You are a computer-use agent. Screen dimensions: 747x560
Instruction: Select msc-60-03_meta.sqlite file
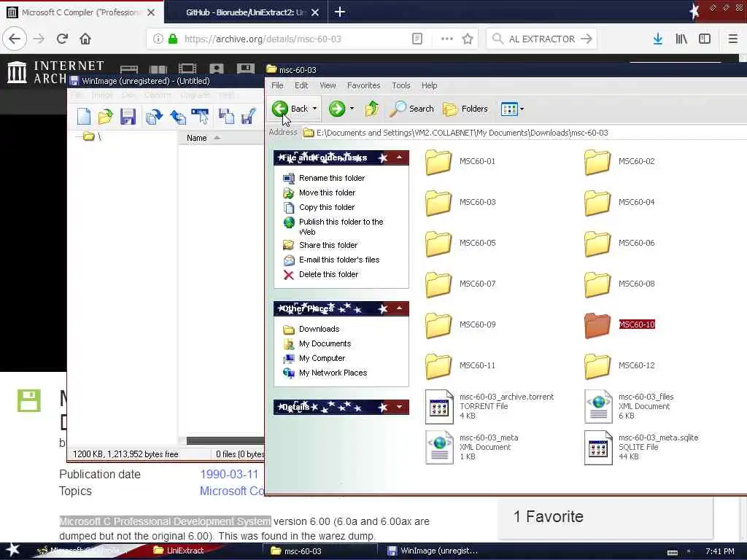point(641,447)
